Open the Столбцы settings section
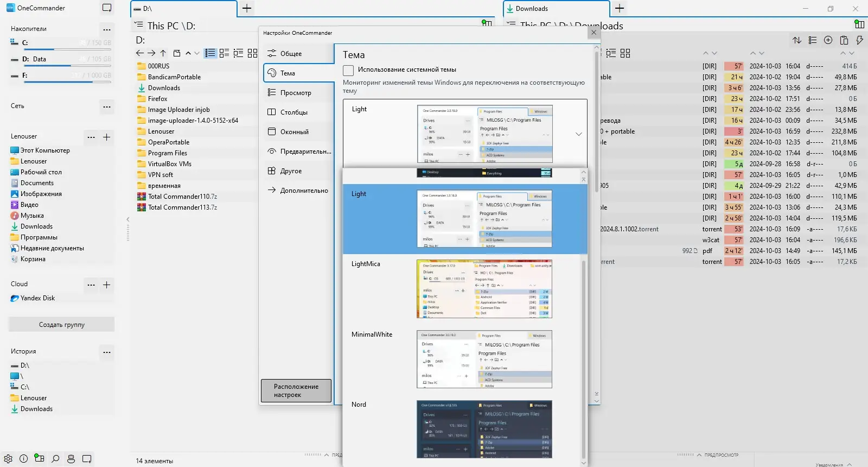The width and height of the screenshot is (868, 467). pos(299,112)
